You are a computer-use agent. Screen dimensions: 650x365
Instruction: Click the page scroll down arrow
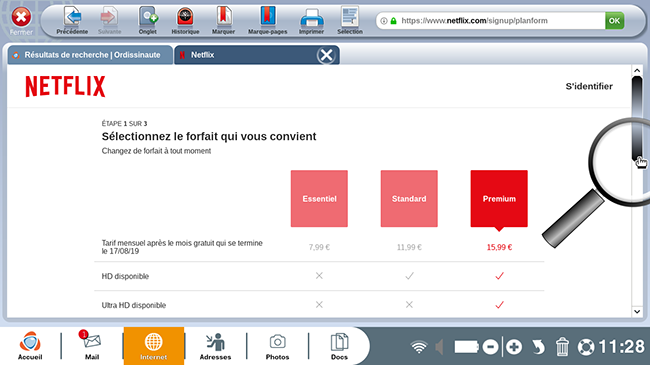[637, 311]
